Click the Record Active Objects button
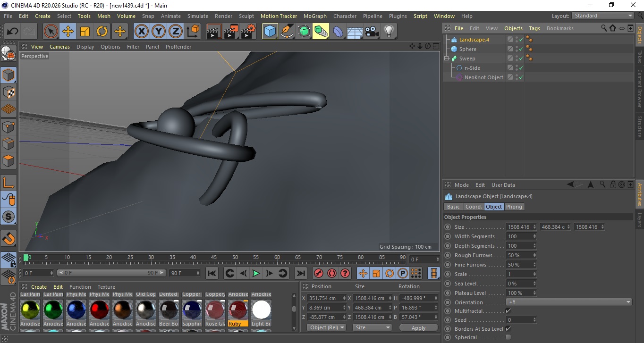The height and width of the screenshot is (343, 644). [x=318, y=273]
